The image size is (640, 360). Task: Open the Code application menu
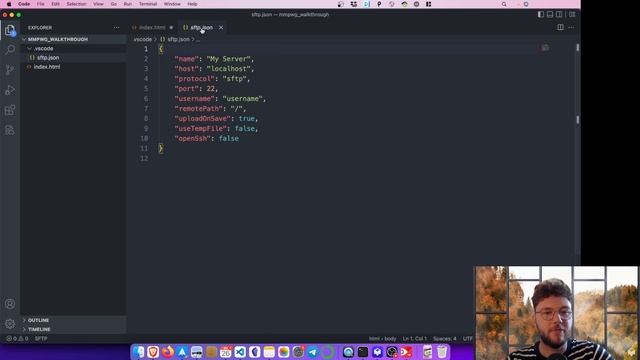[24, 4]
